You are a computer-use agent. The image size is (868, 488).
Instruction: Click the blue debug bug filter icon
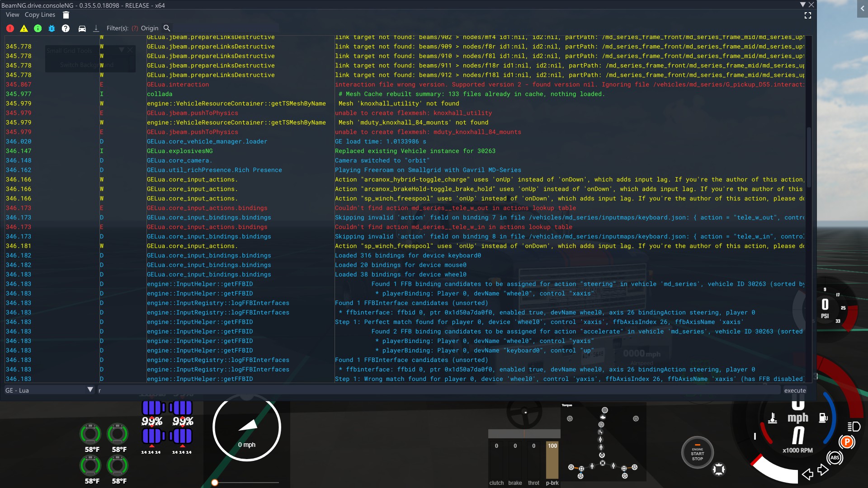point(52,28)
